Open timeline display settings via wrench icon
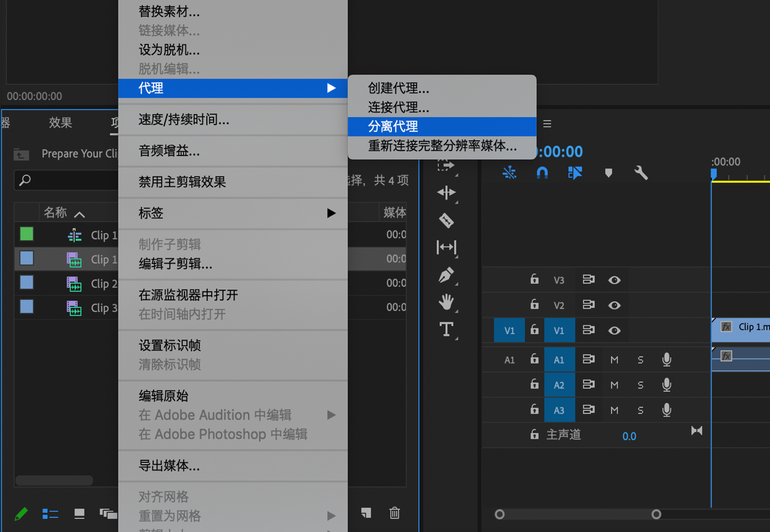This screenshot has width=770, height=532. pos(640,173)
